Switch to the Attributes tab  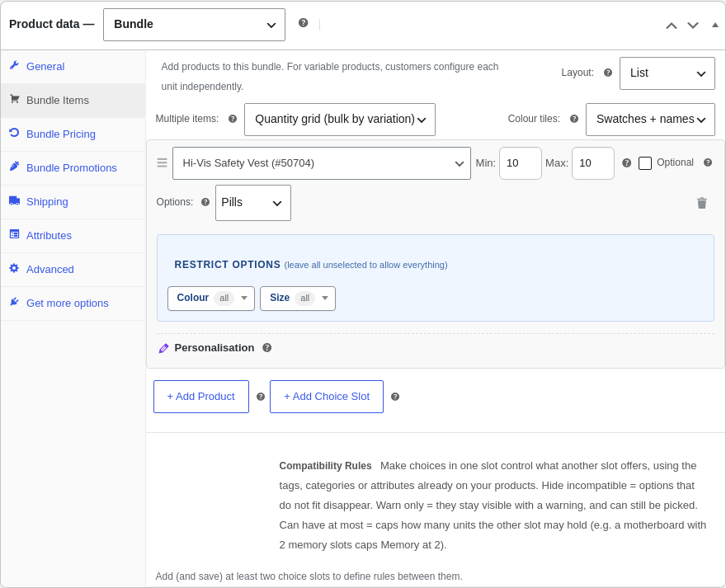tap(73, 236)
